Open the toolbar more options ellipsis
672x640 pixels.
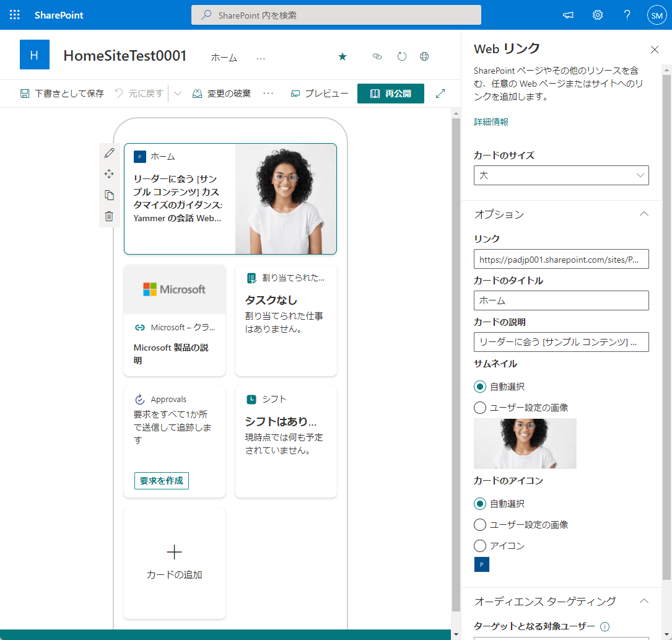[268, 94]
